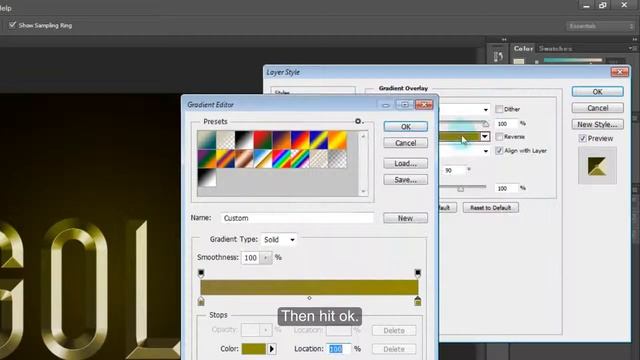Viewport: 640px width, 360px height.
Task: Click the Save... button
Action: (x=406, y=180)
